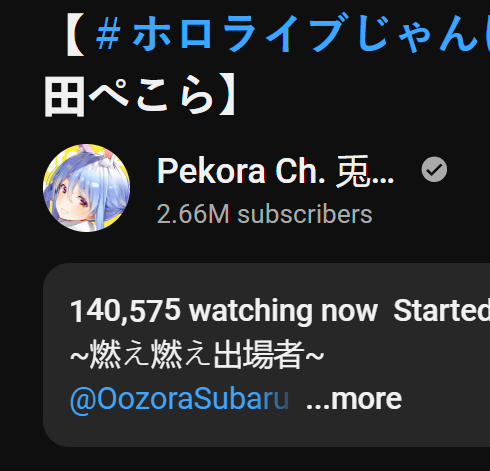Click the word more after the ellipsis
This screenshot has width=490, height=471.
(x=366, y=399)
